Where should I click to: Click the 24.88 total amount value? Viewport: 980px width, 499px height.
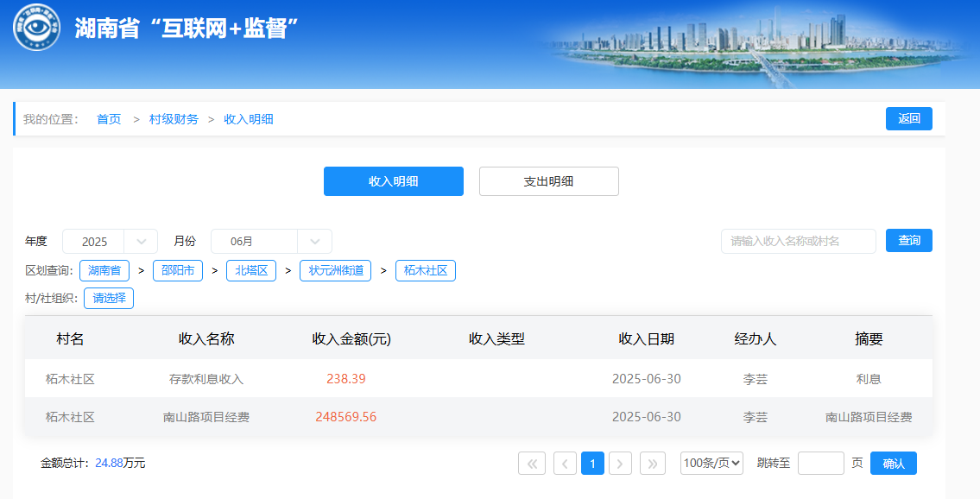110,463
